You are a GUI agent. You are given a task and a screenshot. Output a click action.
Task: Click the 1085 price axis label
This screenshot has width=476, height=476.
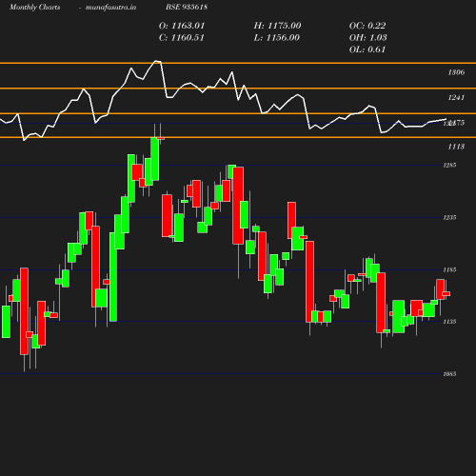449,374
